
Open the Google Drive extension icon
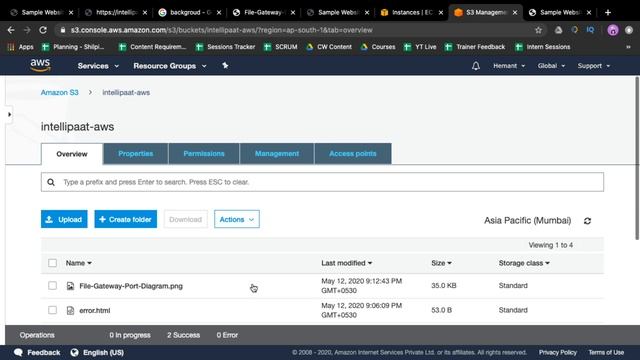(x=558, y=30)
